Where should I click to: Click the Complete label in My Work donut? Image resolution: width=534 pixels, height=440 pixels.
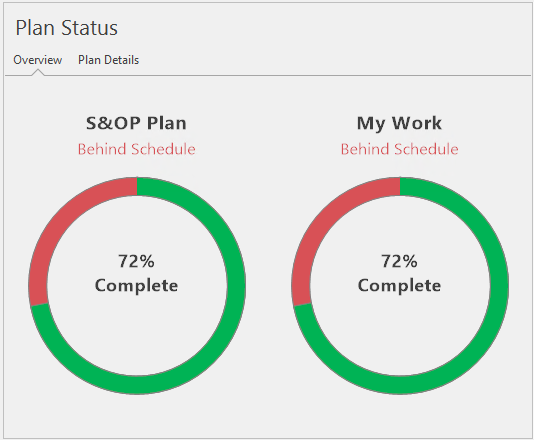pyautogui.click(x=399, y=285)
